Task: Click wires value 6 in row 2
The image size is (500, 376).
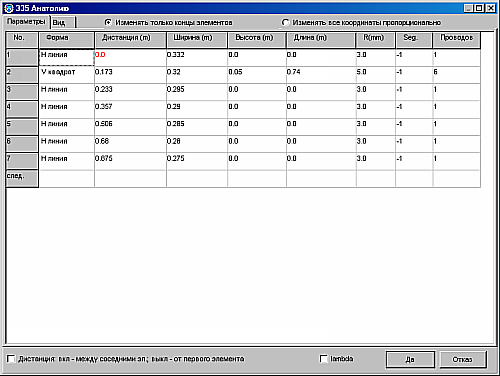Action: point(457,75)
